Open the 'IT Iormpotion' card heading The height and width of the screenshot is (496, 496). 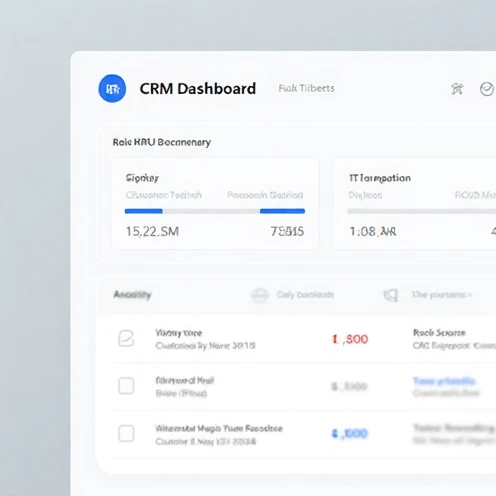[380, 178]
